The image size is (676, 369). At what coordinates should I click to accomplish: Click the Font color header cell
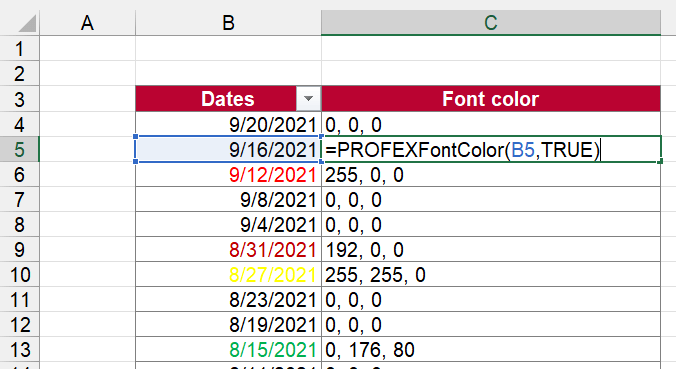click(491, 99)
